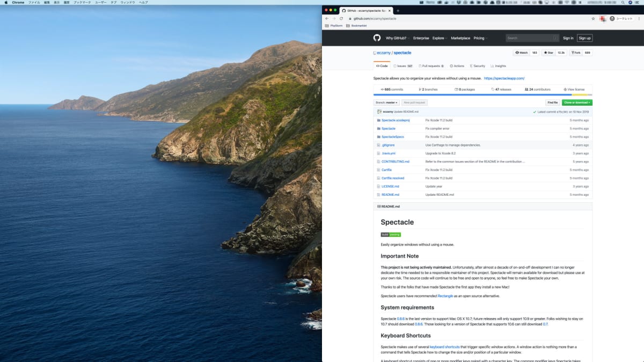The image size is (644, 362).
Task: Open Clone or download dropdown
Action: tap(577, 102)
